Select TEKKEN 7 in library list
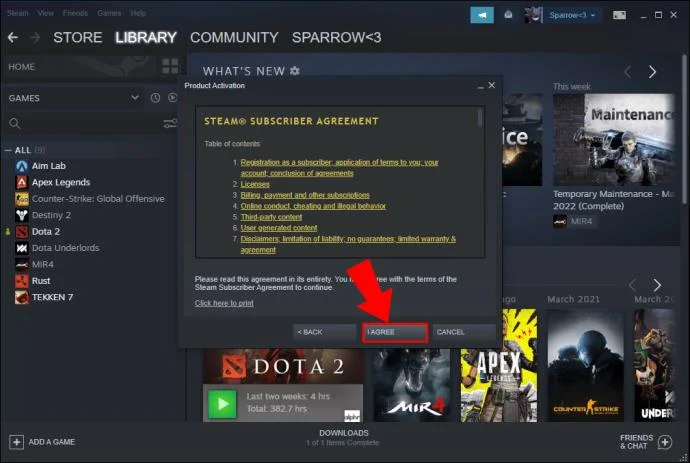This screenshot has height=463, width=690. point(52,297)
